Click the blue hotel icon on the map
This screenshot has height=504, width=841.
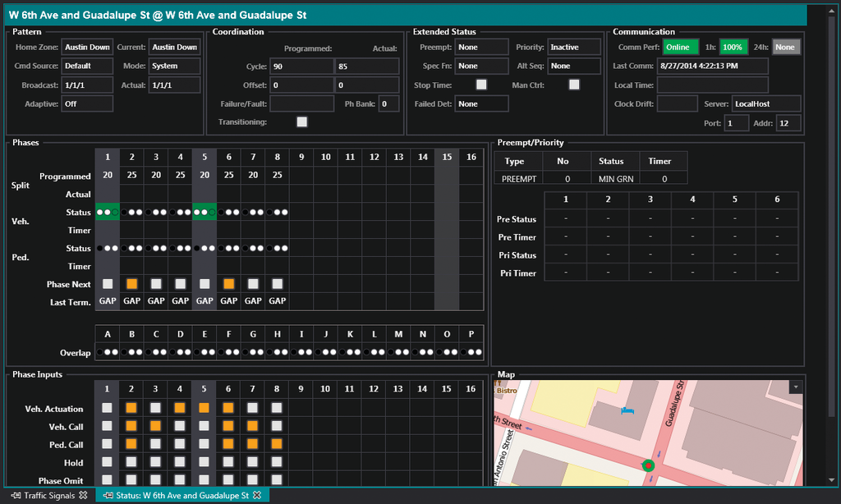click(628, 410)
